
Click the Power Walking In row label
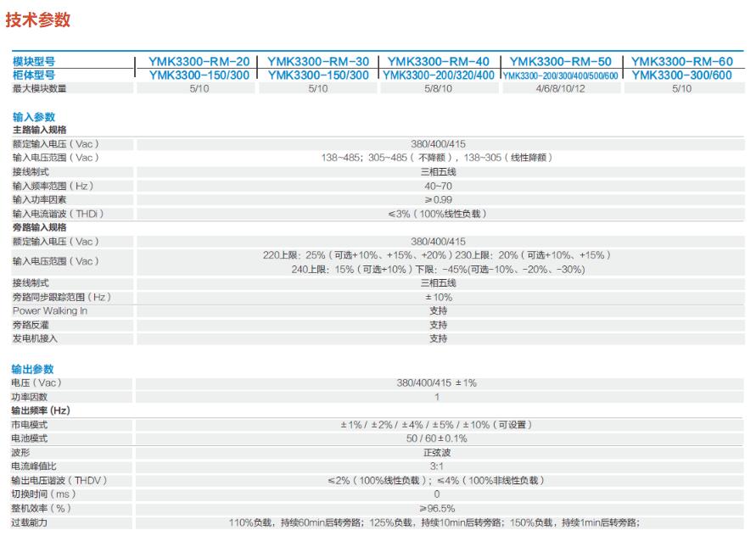[49, 310]
